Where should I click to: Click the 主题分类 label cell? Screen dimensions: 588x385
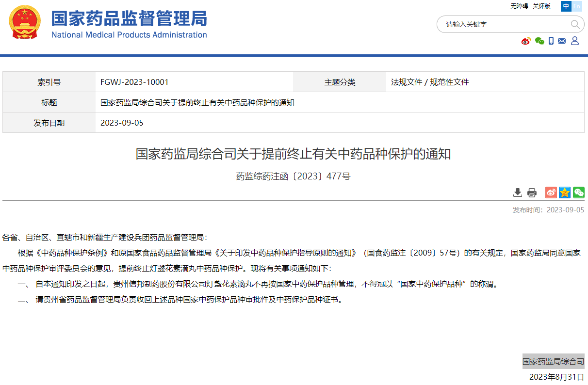340,82
